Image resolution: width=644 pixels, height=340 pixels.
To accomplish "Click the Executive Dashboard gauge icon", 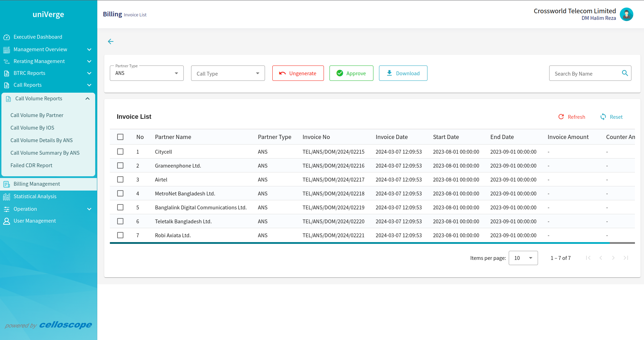I will [7, 37].
